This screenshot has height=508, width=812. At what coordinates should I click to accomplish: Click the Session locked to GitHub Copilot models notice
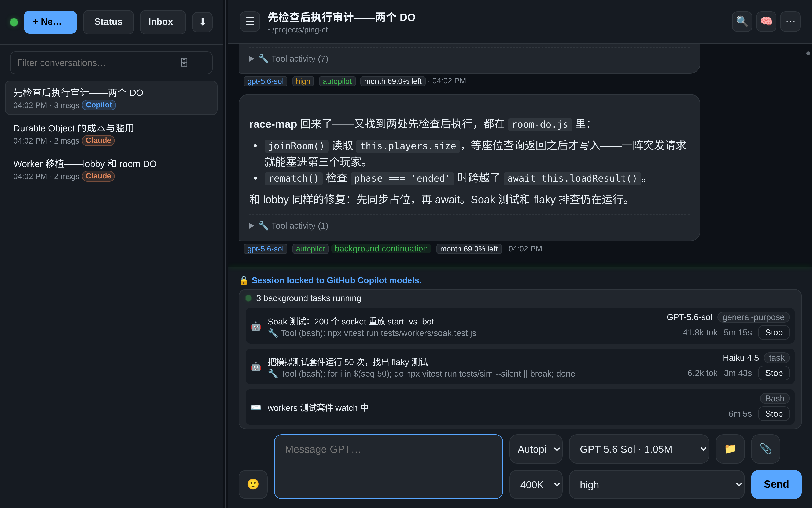336,280
